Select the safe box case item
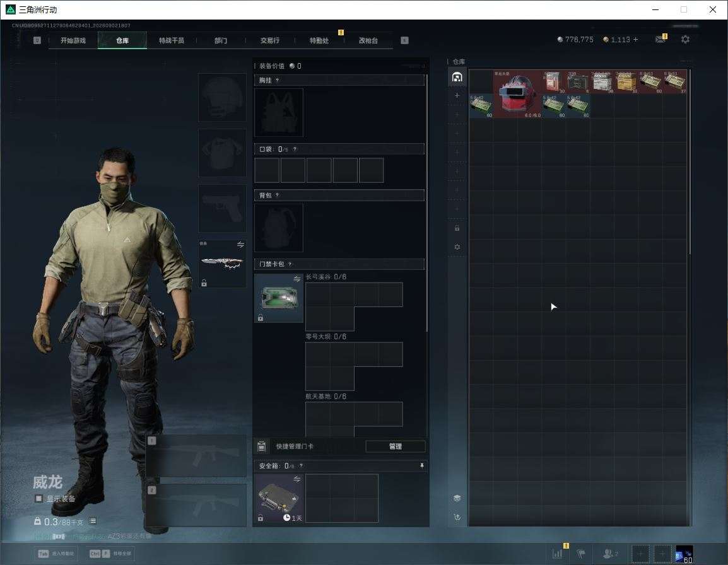This screenshot has height=565, width=728. click(x=279, y=498)
